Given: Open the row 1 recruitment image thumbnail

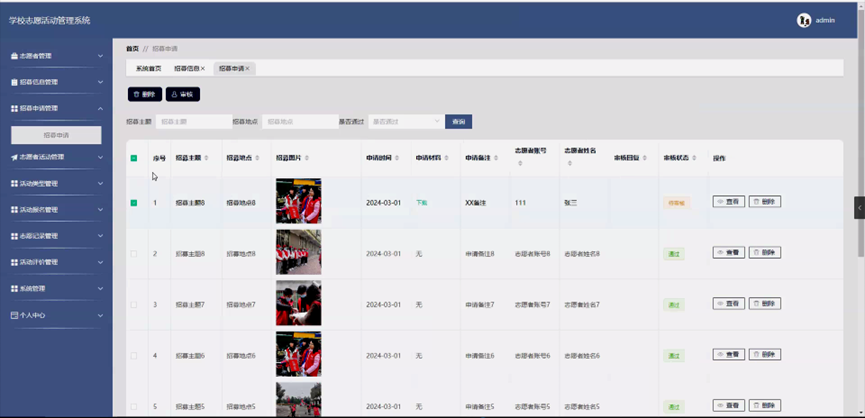Looking at the screenshot, I should 298,201.
